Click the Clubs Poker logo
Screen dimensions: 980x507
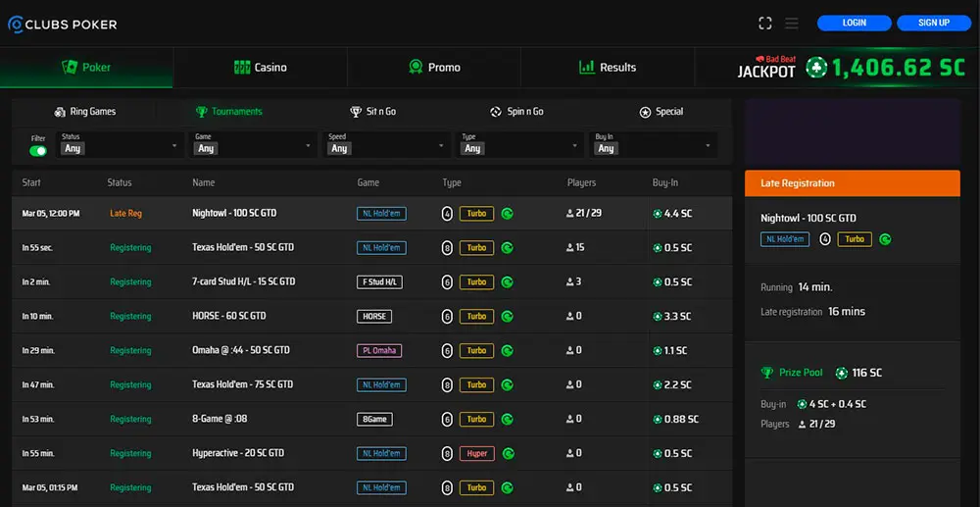[62, 25]
